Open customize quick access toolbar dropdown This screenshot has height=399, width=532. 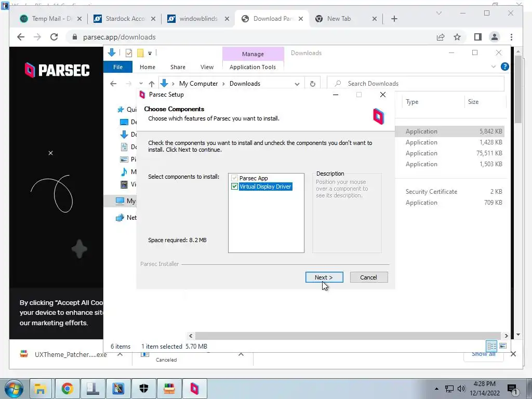(150, 53)
